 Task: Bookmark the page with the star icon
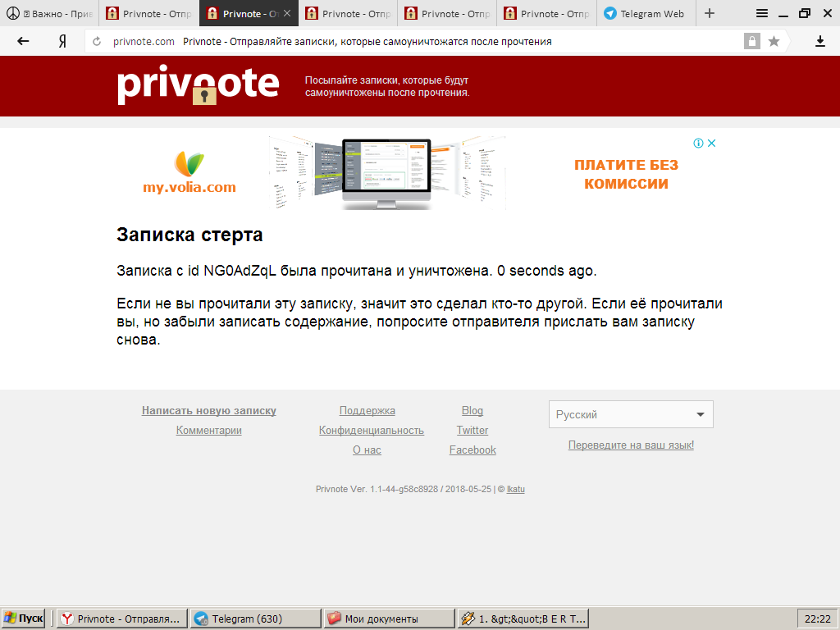[x=774, y=41]
